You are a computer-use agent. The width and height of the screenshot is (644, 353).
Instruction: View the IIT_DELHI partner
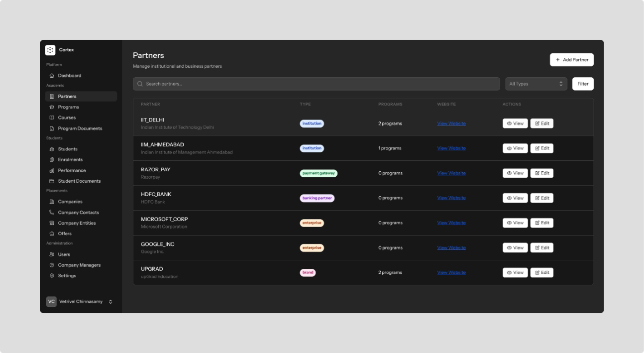point(515,123)
